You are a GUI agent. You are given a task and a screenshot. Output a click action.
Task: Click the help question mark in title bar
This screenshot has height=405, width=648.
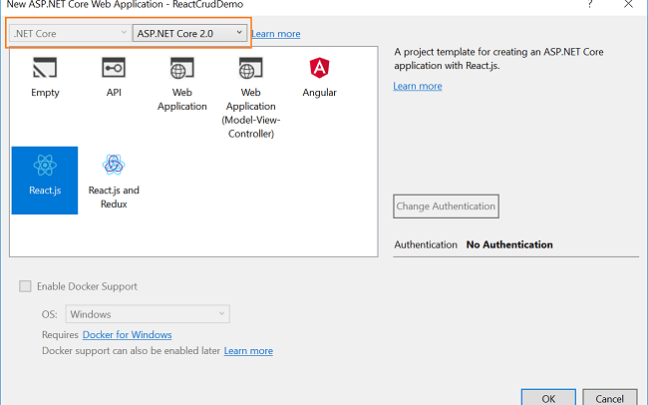(590, 4)
